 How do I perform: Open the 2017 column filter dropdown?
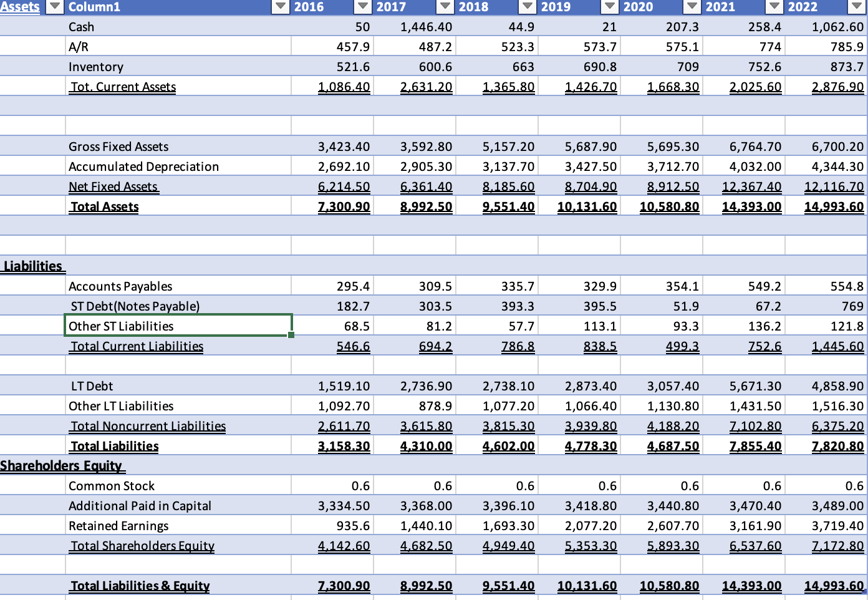445,7
